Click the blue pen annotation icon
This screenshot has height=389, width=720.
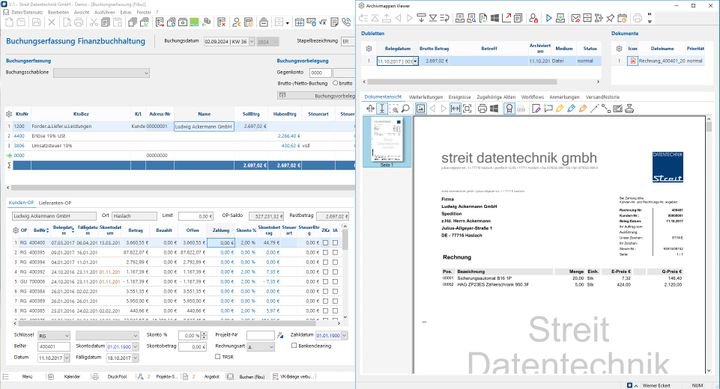[571, 108]
